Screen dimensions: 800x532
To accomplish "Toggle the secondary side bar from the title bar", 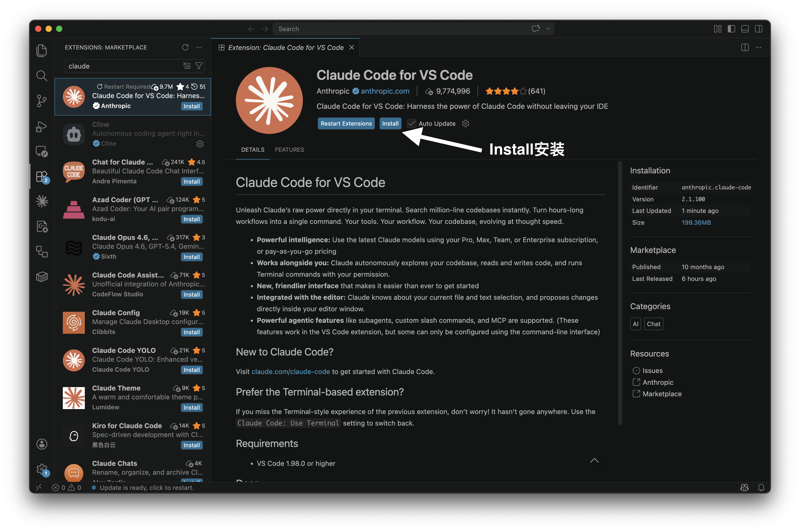I will point(759,29).
